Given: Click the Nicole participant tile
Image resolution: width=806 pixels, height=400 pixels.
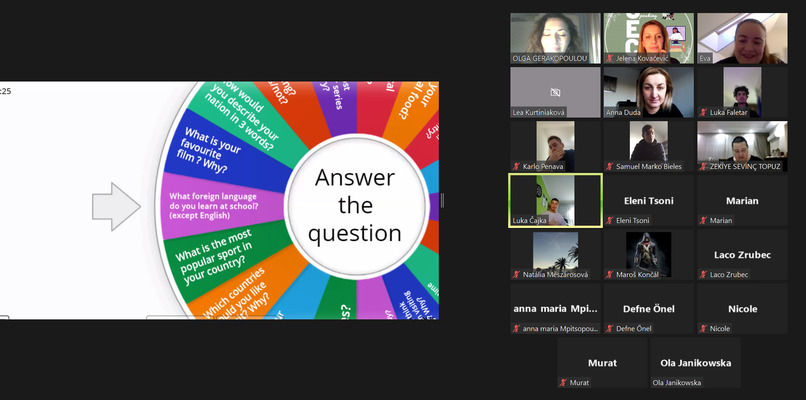Looking at the screenshot, I should (741, 309).
